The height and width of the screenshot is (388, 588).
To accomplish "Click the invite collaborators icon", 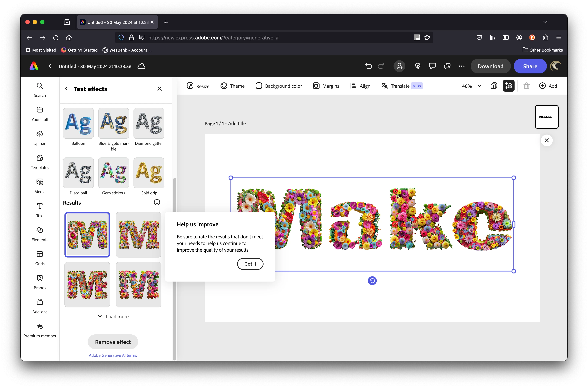I will [399, 66].
